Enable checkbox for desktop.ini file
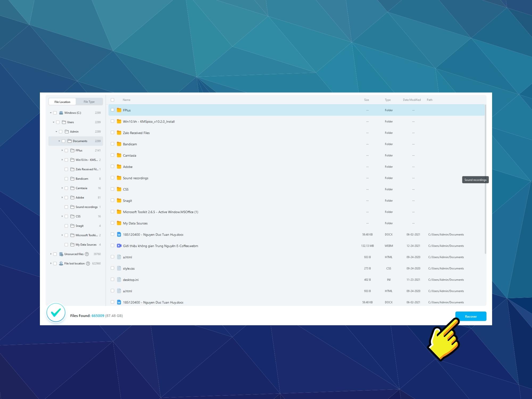The width and height of the screenshot is (532, 399). [x=113, y=280]
